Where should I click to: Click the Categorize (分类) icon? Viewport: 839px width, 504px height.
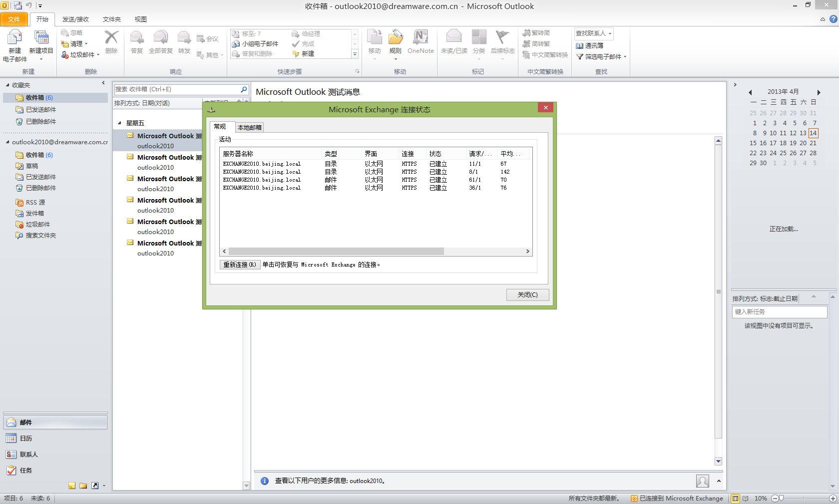click(x=479, y=37)
